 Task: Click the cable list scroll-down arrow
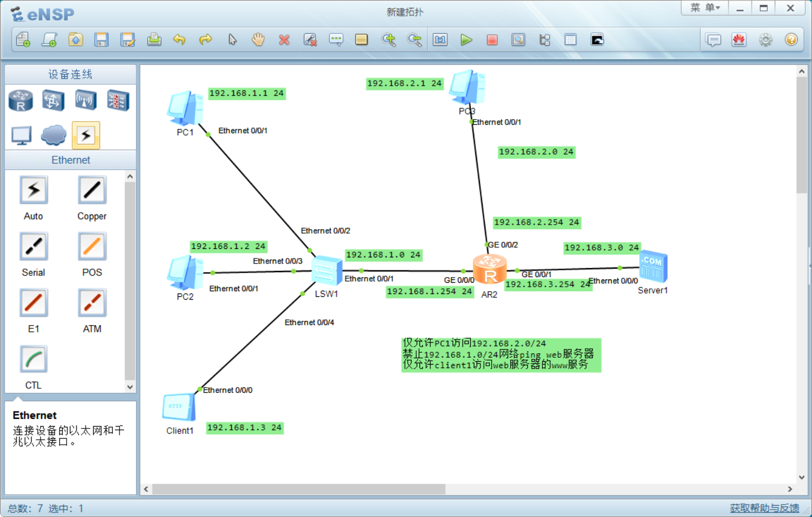[x=130, y=387]
